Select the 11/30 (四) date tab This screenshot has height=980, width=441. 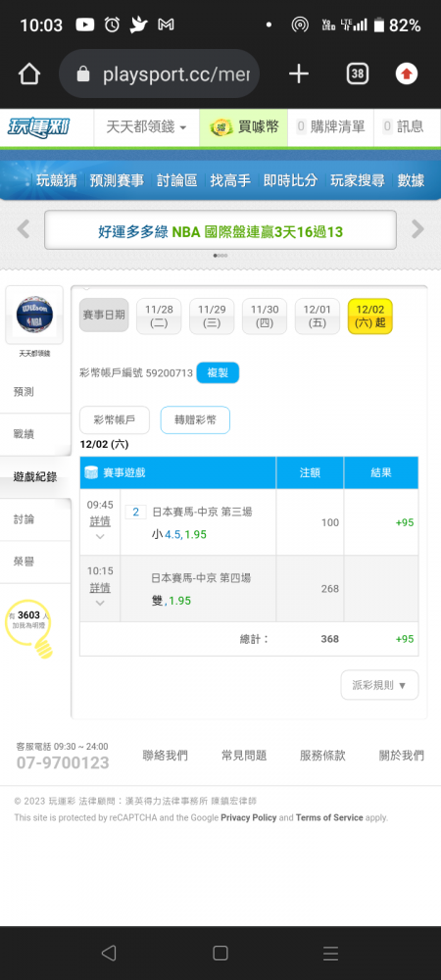(265, 317)
